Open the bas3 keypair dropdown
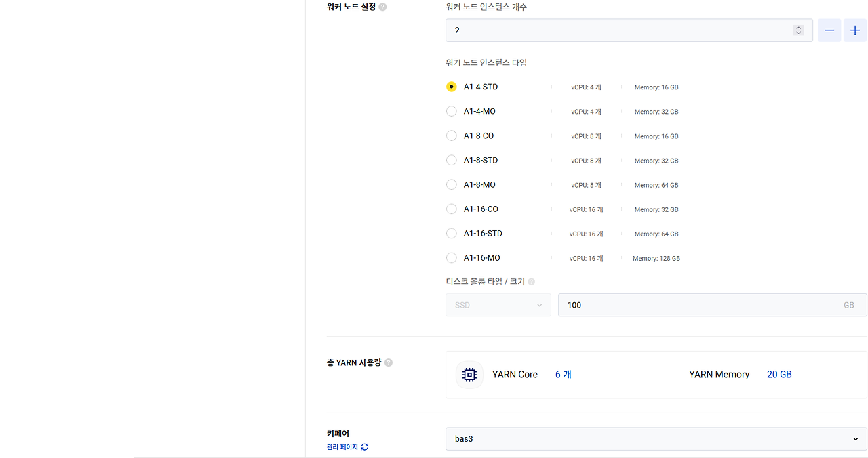Viewport: 868px width, 458px height. coord(655,438)
